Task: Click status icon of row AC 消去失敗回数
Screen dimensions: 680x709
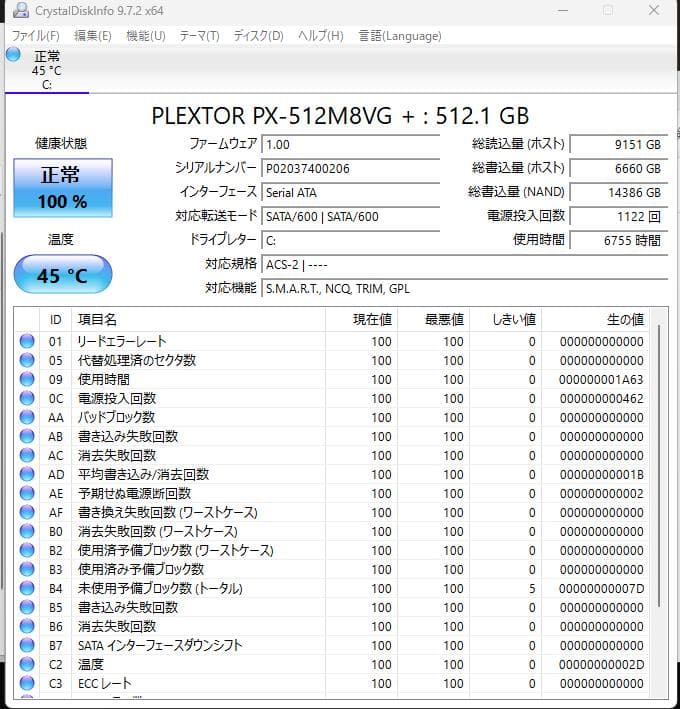Action: pyautogui.click(x=27, y=455)
